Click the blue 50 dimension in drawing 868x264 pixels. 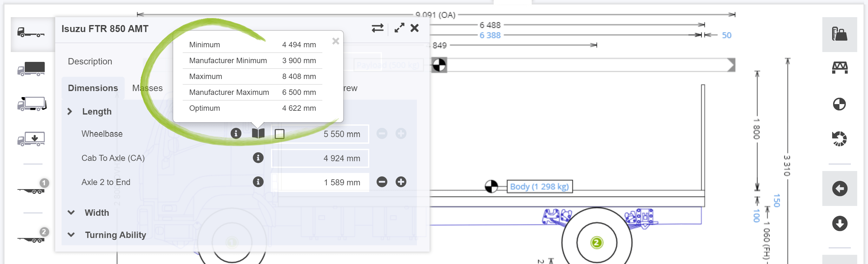point(727,35)
